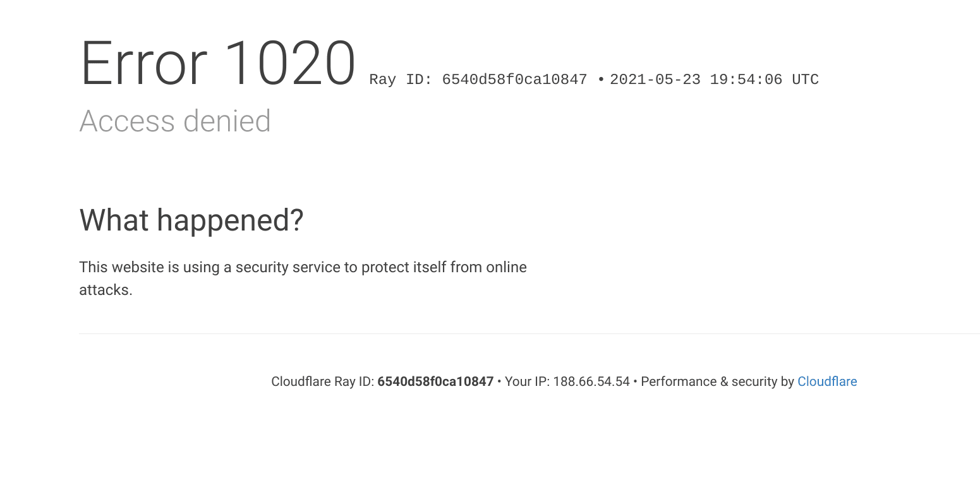Click the IP address 188.66.54.54
The width and height of the screenshot is (980, 492).
[x=591, y=381]
